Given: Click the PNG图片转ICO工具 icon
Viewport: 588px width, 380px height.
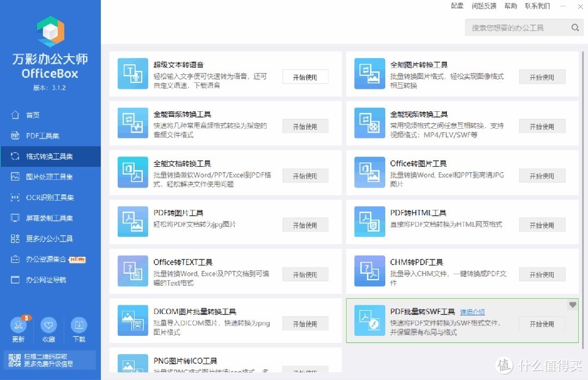Looking at the screenshot, I should [132, 363].
